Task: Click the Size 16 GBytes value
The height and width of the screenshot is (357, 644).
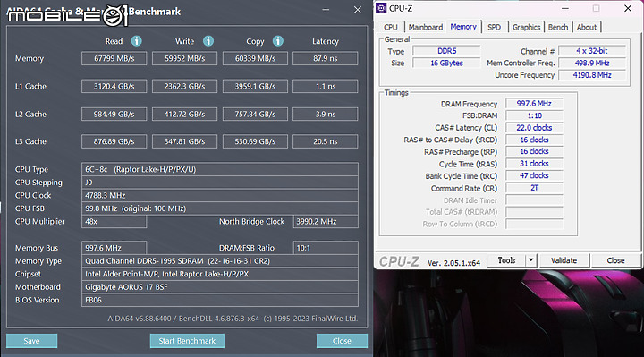Action: (446, 63)
